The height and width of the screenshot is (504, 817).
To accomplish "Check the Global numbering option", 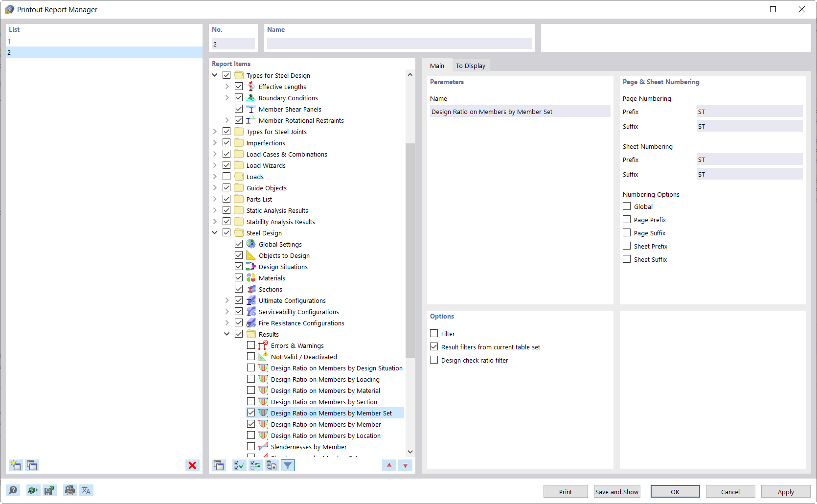I will point(627,206).
